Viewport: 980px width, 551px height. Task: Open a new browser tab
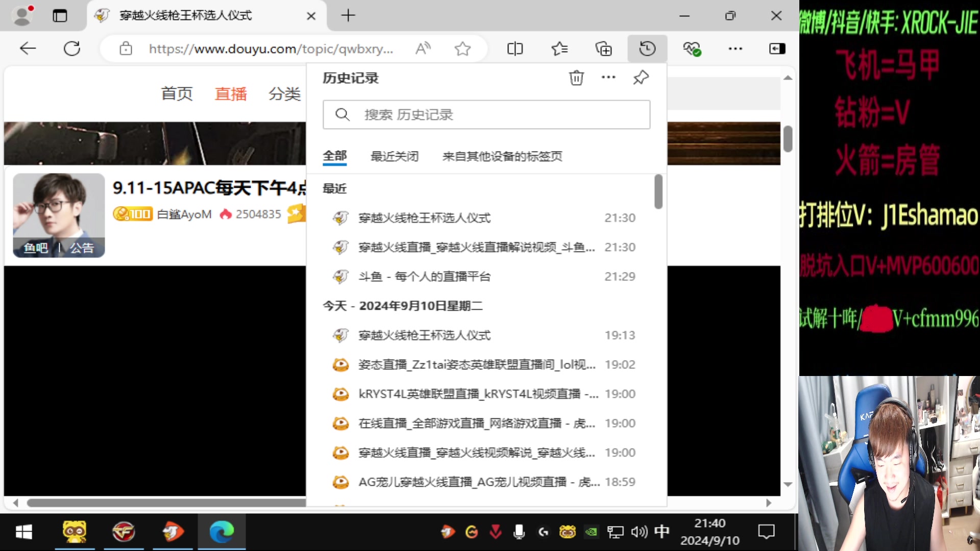pos(348,15)
